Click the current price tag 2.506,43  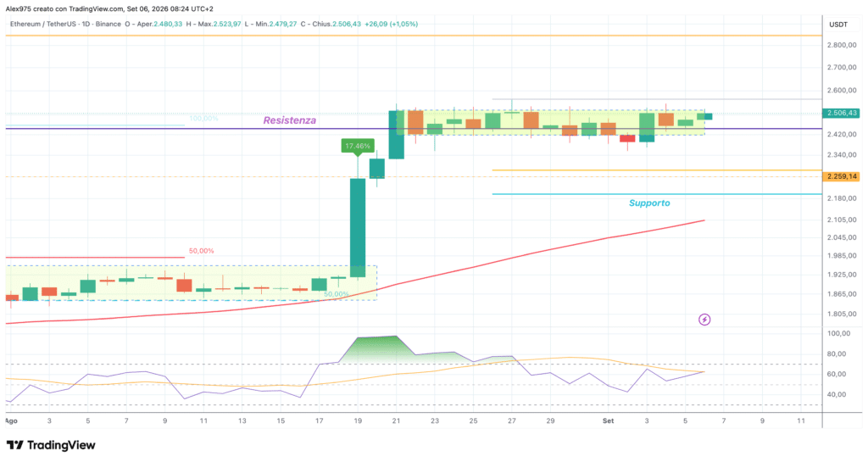pyautogui.click(x=842, y=113)
